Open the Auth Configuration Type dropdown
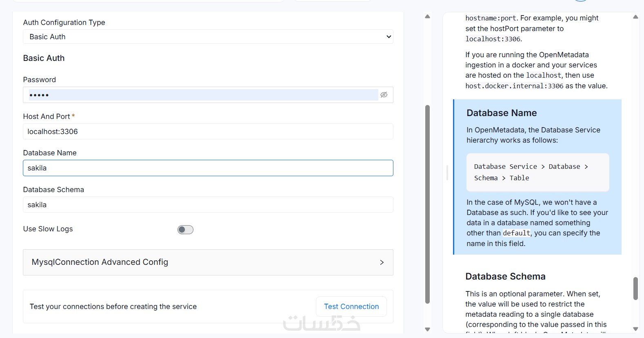644x338 pixels. [208, 37]
